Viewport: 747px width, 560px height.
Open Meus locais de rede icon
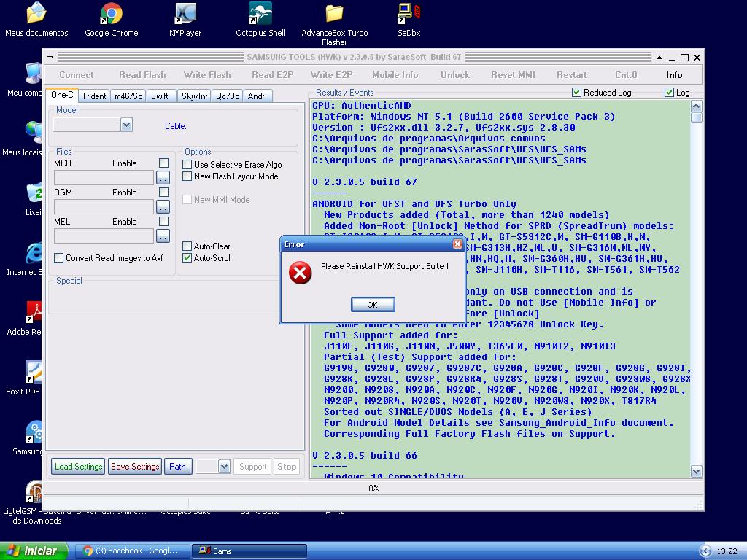point(33,139)
